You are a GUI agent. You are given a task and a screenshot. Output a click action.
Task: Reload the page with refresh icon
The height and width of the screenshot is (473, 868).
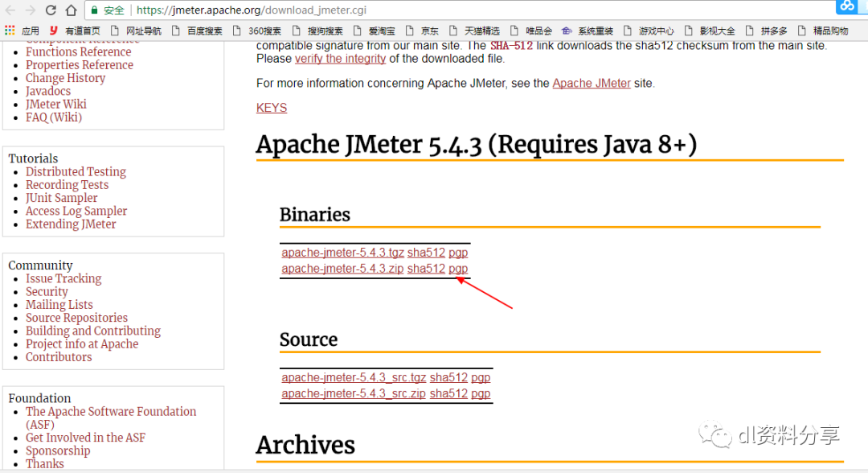pos(51,10)
